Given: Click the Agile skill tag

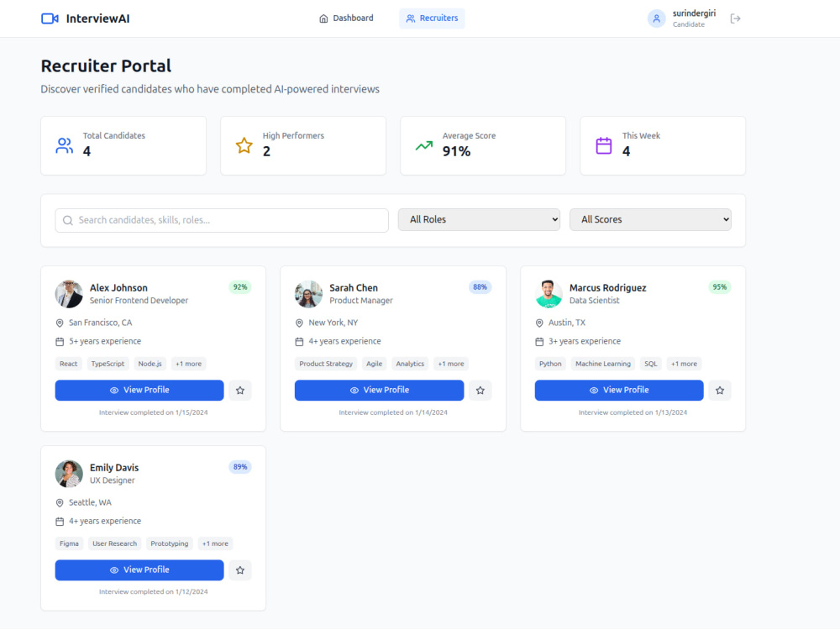Looking at the screenshot, I should click(x=375, y=364).
